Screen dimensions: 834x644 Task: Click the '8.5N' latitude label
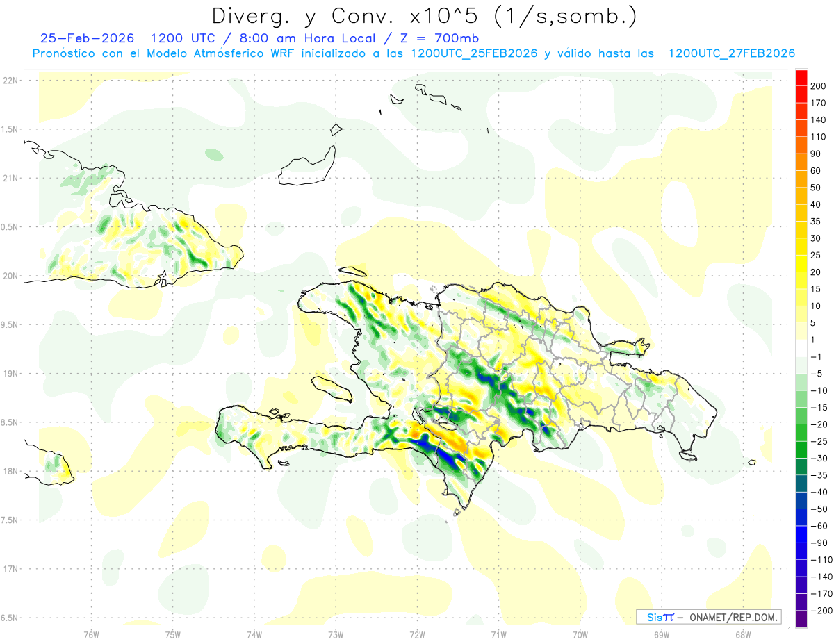tap(10, 422)
